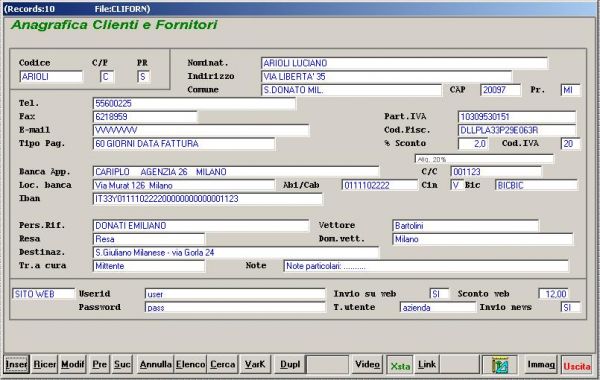Image resolution: width=600 pixels, height=380 pixels.
Task: Click the VarK button
Action: coord(255,364)
